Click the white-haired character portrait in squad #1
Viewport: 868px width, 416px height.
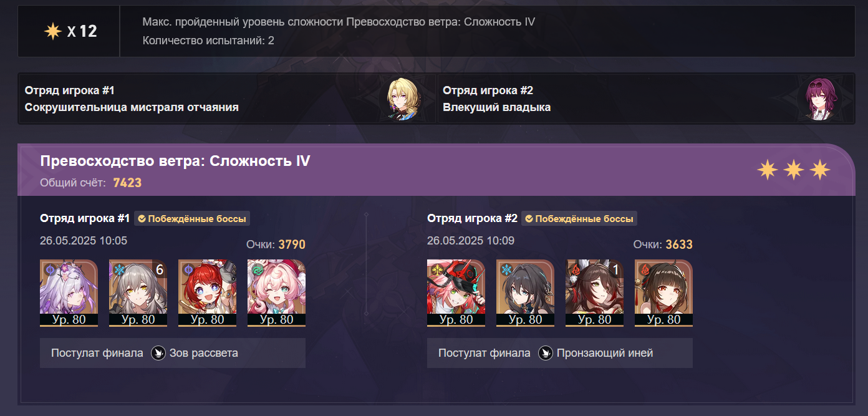click(69, 293)
